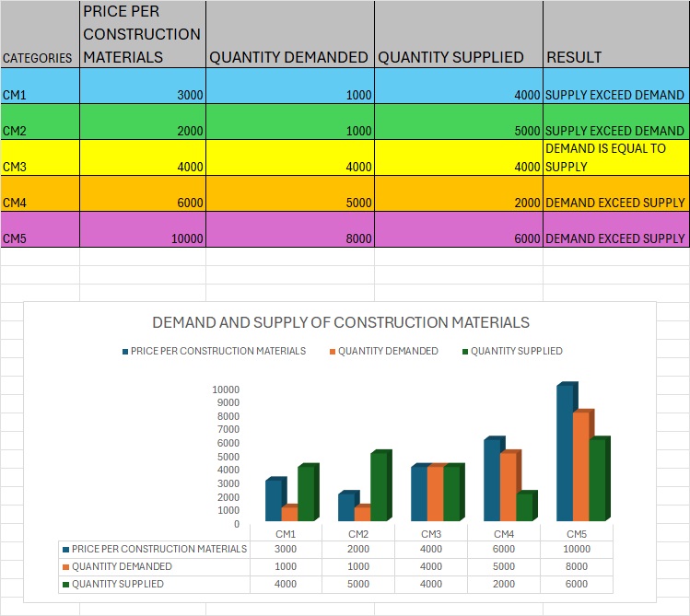This screenshot has height=616, width=690.
Task: Click the orange legend key in chart data table
Action: coord(65,567)
